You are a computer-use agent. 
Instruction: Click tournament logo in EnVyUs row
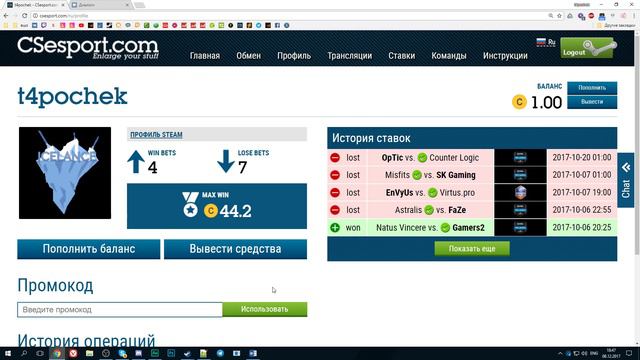tap(520, 193)
